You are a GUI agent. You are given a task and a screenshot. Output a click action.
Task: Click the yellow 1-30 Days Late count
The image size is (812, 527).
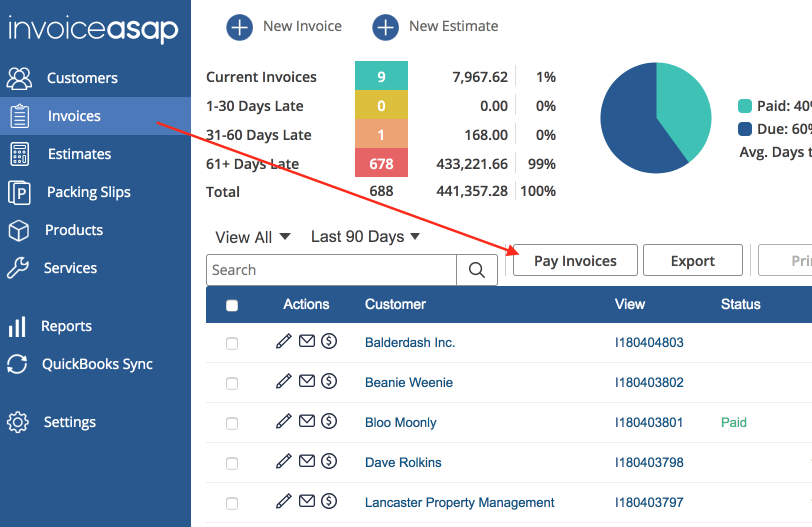coord(381,105)
